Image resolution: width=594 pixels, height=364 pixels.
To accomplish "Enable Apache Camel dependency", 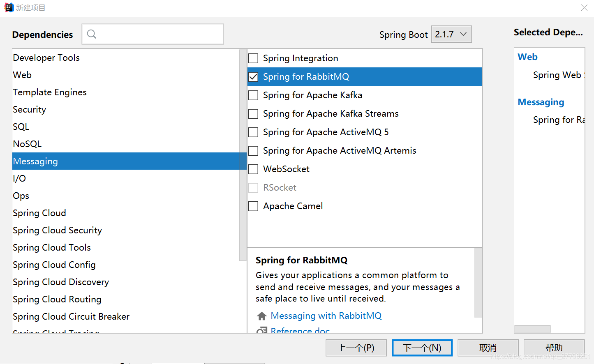I will coord(254,206).
